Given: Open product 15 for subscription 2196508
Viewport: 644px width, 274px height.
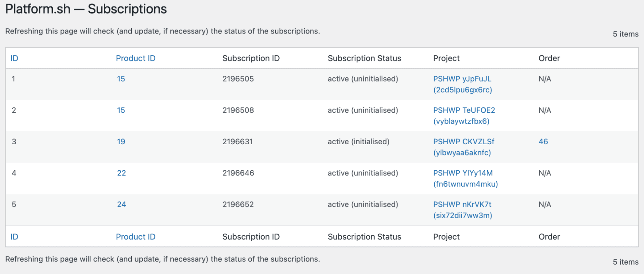Looking at the screenshot, I should [x=121, y=110].
